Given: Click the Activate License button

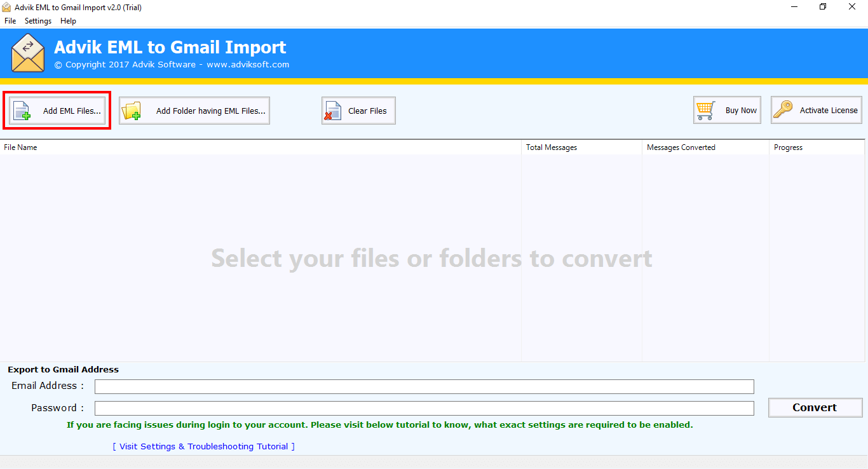Looking at the screenshot, I should tap(817, 110).
